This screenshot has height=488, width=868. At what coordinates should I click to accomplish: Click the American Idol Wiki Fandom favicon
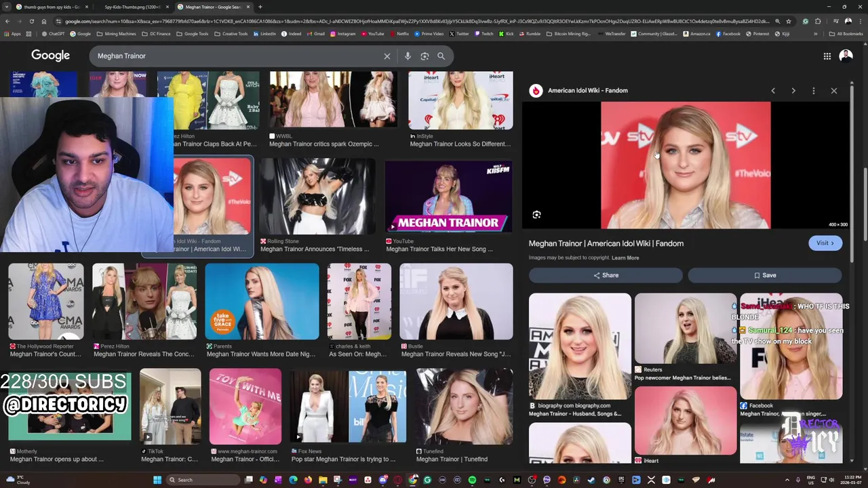click(x=536, y=90)
